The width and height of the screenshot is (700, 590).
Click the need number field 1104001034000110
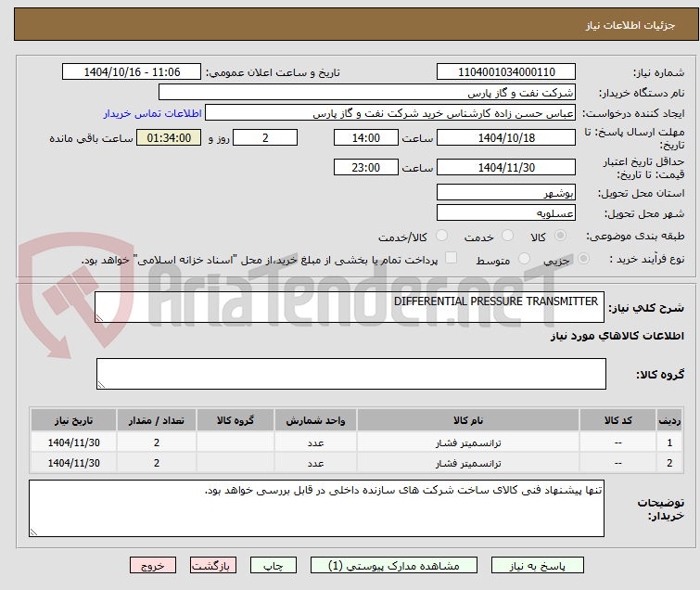click(x=506, y=72)
